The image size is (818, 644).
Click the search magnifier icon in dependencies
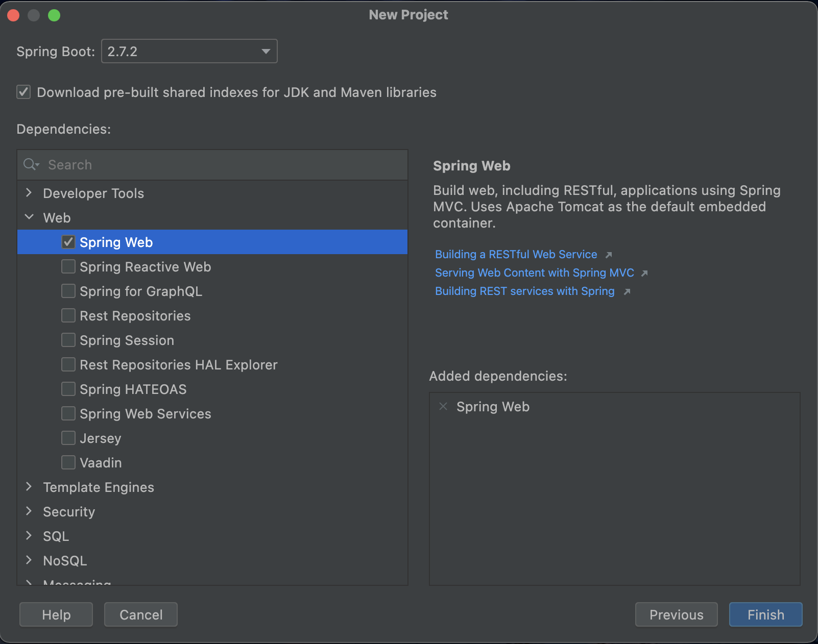pyautogui.click(x=31, y=164)
